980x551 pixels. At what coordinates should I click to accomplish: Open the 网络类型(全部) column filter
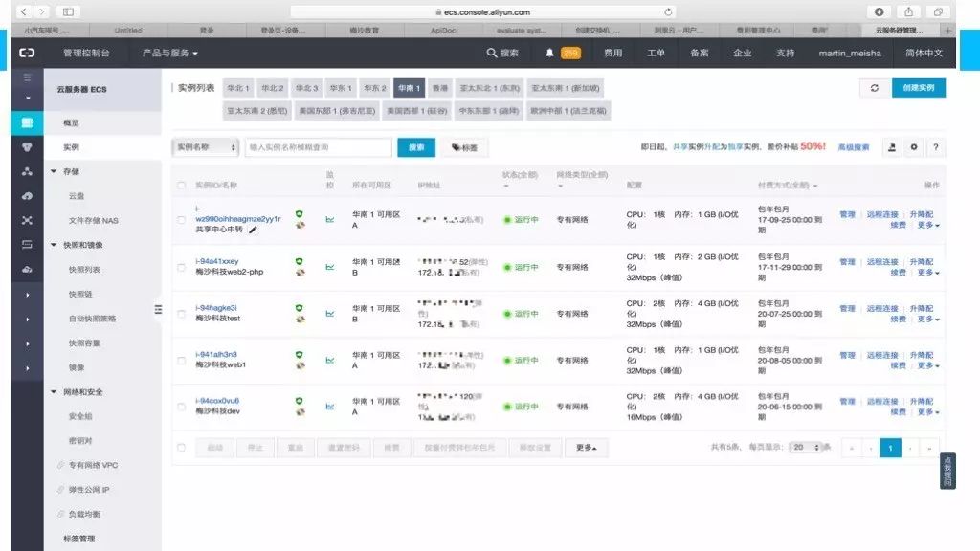tap(582, 179)
